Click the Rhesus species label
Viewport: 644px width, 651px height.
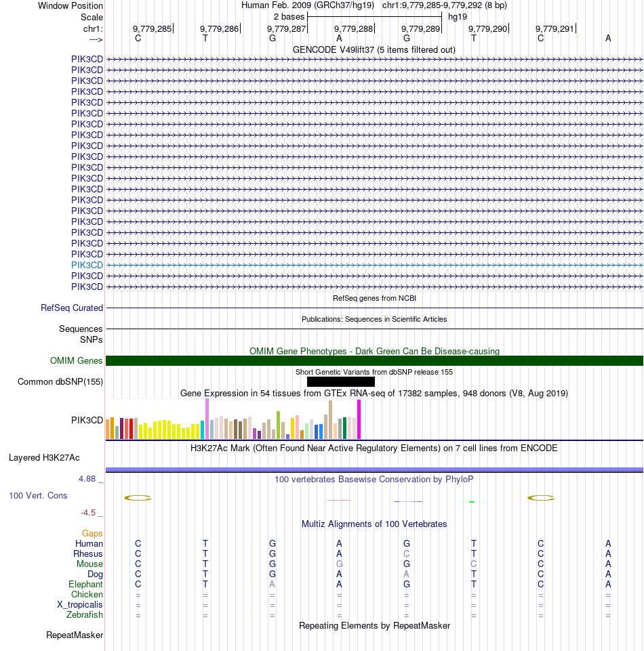[x=87, y=554]
